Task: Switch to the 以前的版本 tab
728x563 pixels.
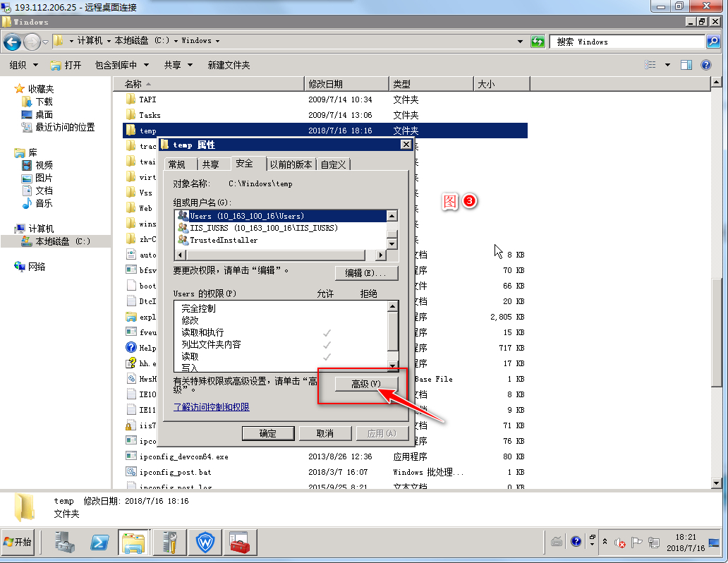Action: 291,164
